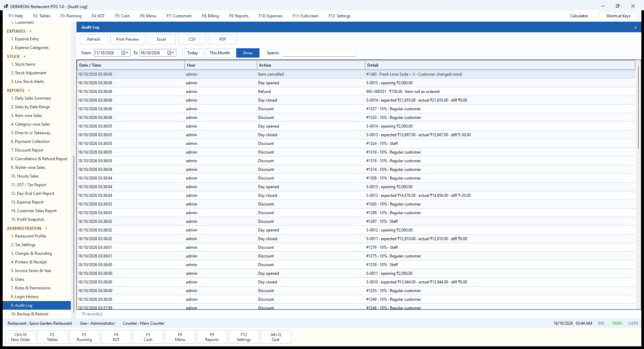Click the Refresh button
This screenshot has height=349, width=644.
[94, 39]
